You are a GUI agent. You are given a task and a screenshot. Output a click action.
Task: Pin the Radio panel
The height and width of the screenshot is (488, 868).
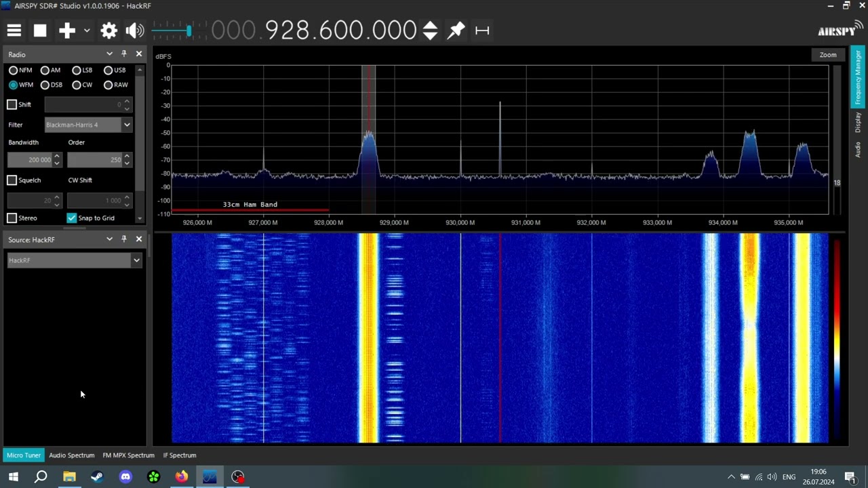124,54
